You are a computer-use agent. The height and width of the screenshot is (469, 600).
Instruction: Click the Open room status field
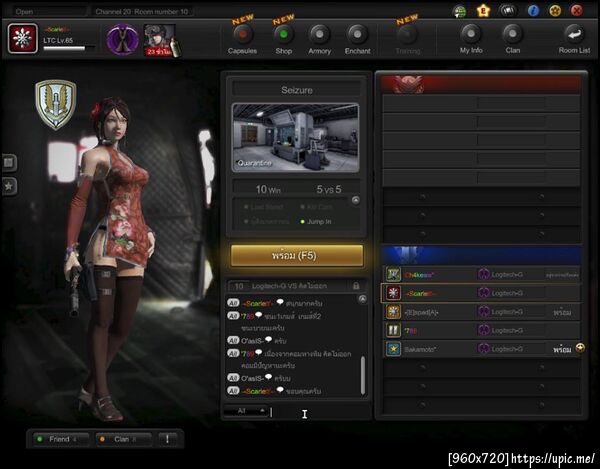point(49,11)
